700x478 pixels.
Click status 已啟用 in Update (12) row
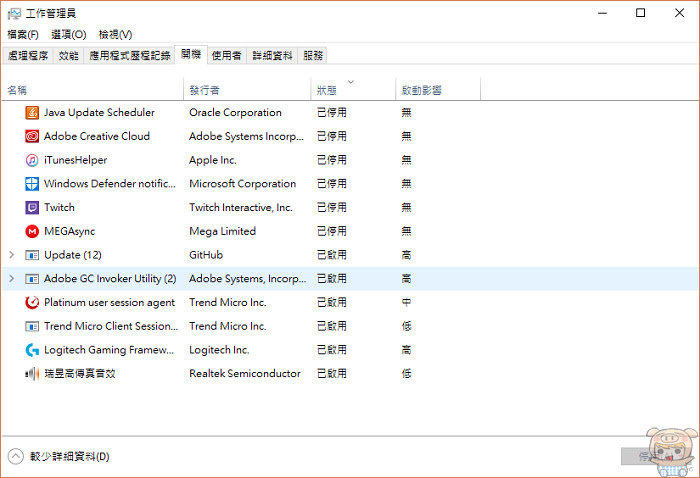point(332,255)
